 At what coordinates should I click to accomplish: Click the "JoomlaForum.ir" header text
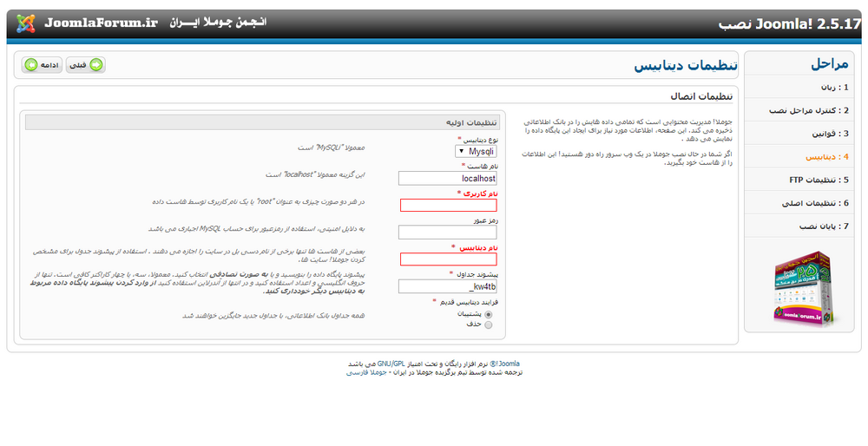pos(102,23)
